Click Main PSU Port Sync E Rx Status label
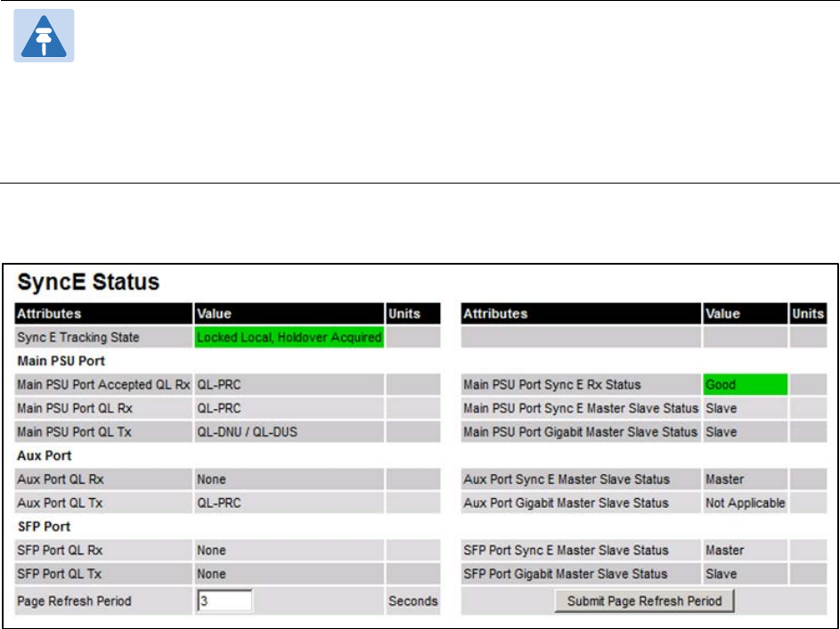The image size is (840, 629). [551, 385]
